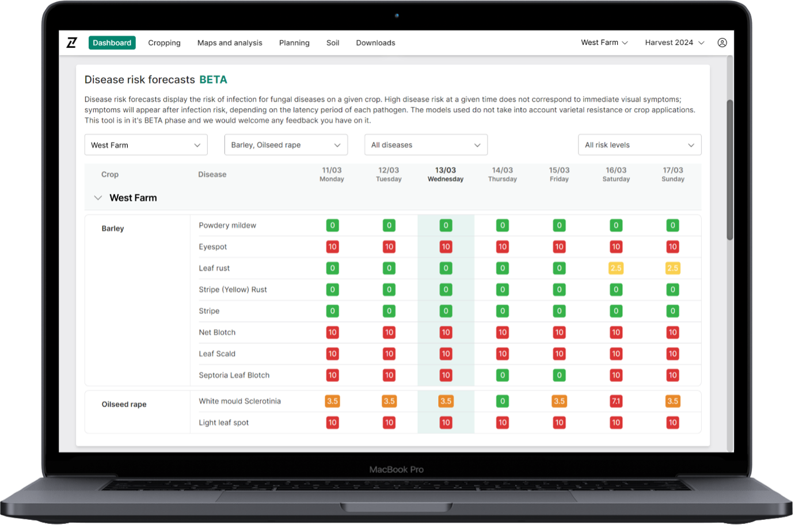Click Light leaf spot 10 badge on Sunday

tap(673, 422)
